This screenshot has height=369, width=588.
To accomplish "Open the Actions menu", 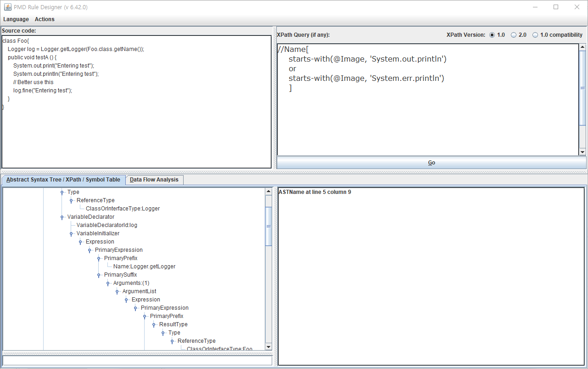I will (x=45, y=19).
